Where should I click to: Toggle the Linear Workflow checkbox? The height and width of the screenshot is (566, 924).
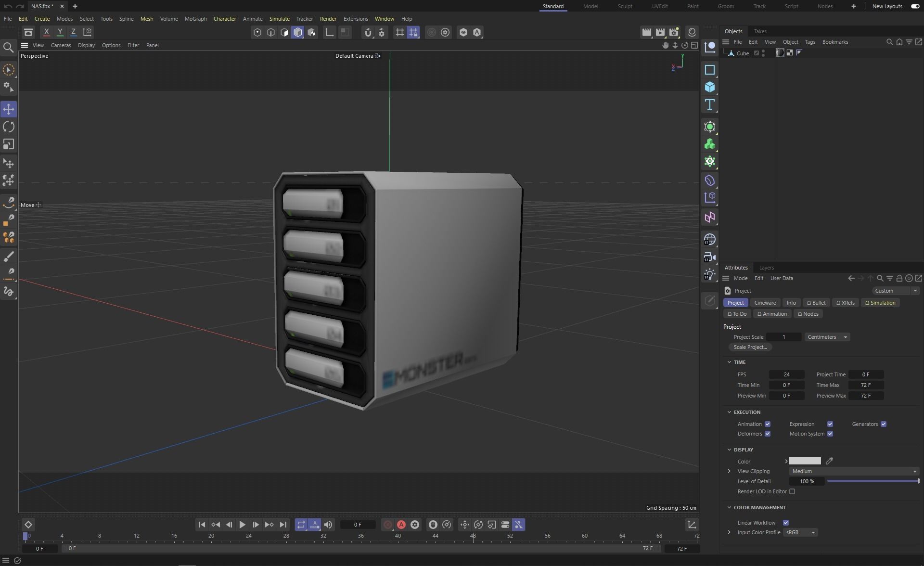coord(785,523)
